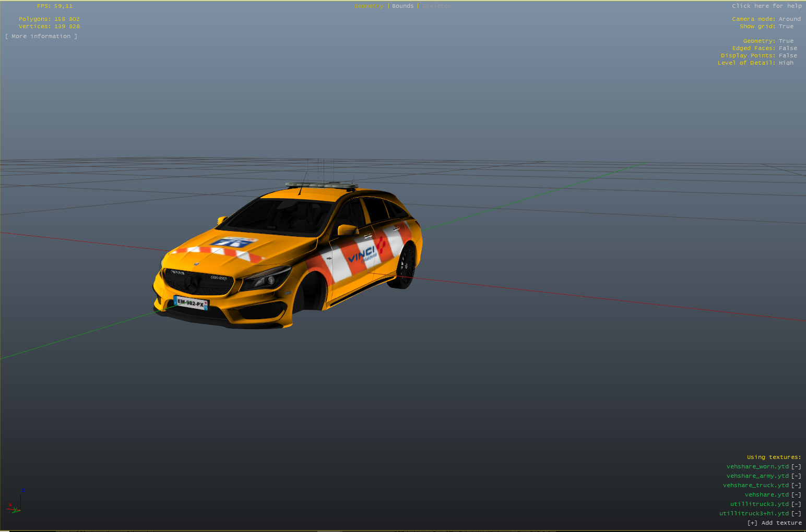Change Camera mode from Around

click(789, 19)
